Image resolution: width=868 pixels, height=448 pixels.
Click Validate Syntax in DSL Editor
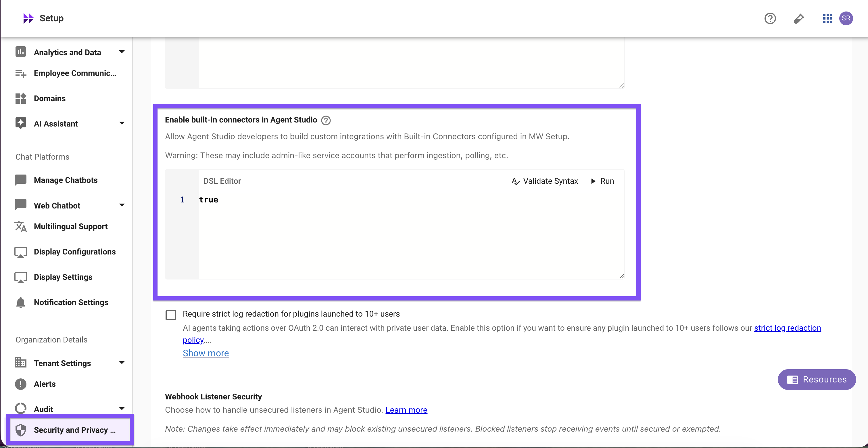tap(545, 181)
